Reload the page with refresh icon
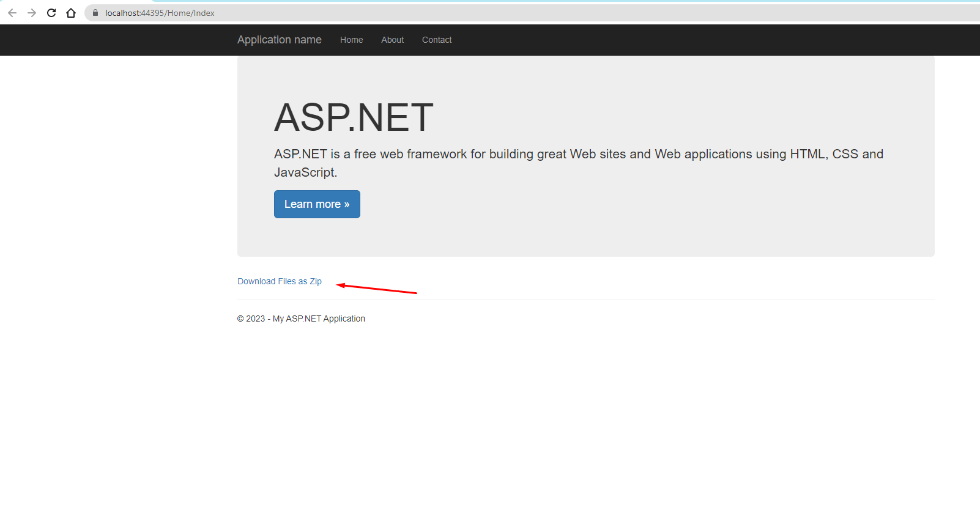The image size is (980, 519). (x=51, y=13)
